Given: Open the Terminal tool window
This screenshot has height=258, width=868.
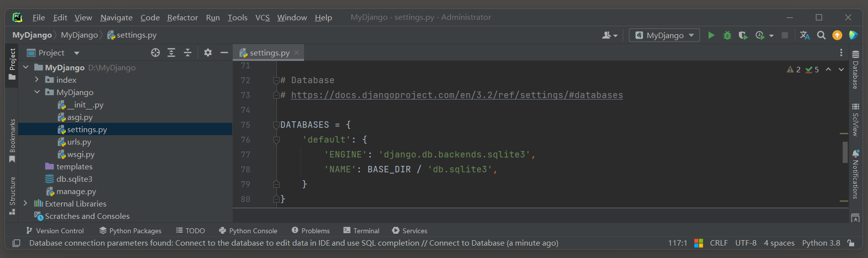Looking at the screenshot, I should click(361, 231).
